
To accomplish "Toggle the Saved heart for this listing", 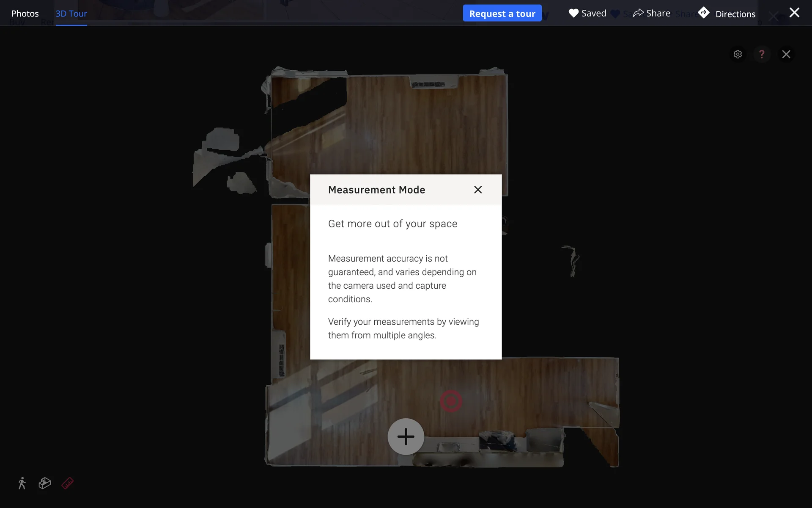I will click(587, 14).
